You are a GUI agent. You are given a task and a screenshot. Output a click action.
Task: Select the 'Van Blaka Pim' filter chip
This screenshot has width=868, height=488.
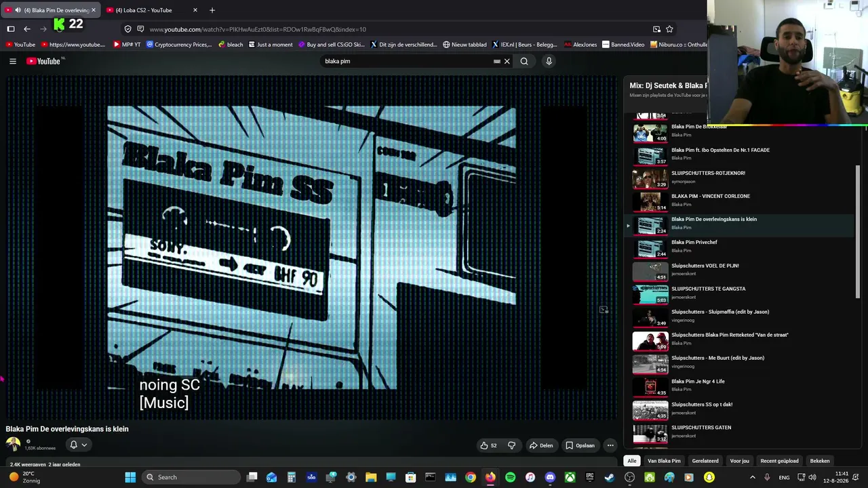pos(664,461)
